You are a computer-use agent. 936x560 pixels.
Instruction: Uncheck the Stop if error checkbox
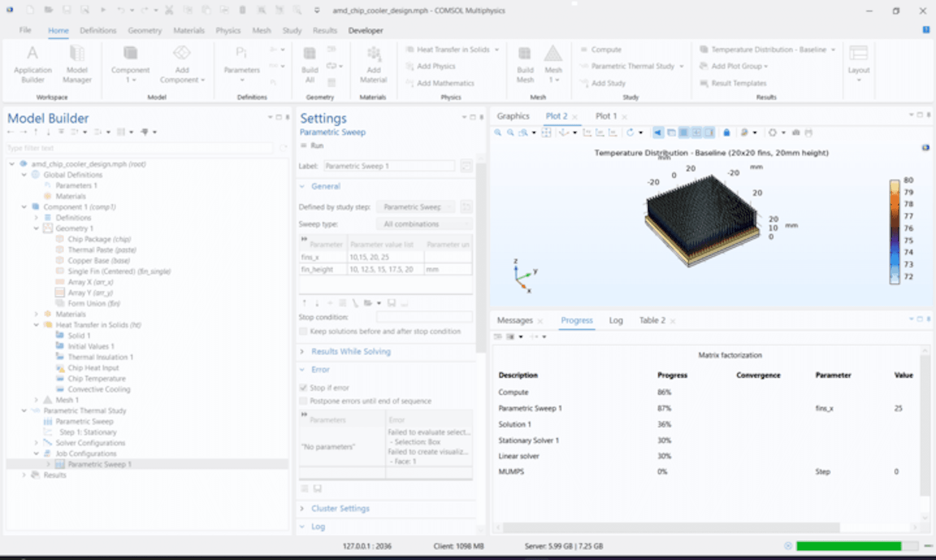point(303,388)
